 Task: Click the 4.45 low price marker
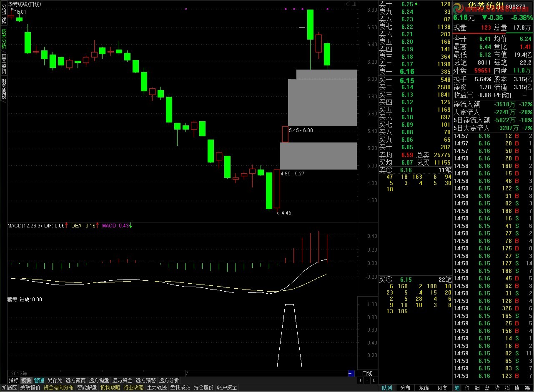[284, 213]
